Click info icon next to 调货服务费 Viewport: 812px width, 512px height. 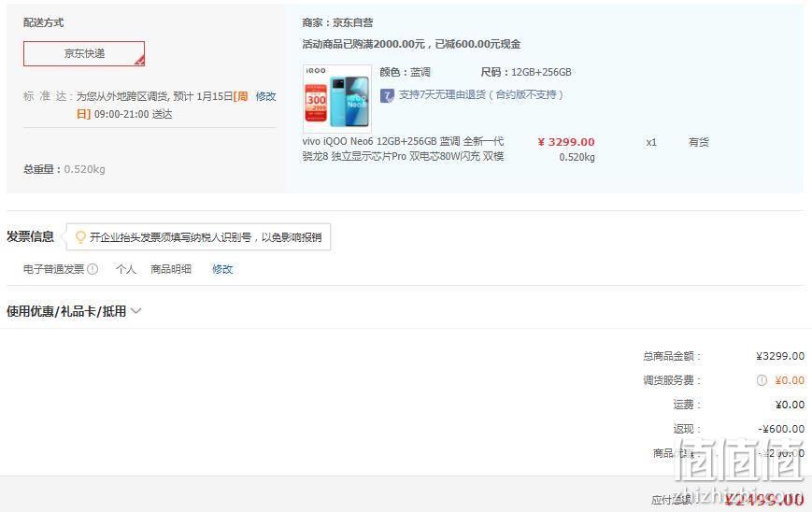pos(762,380)
